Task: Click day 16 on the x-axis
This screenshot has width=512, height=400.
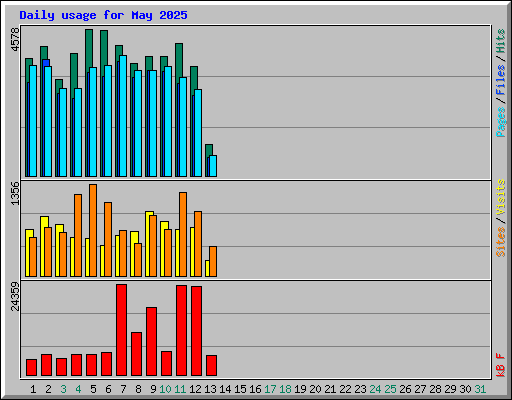Action: pyautogui.click(x=255, y=389)
